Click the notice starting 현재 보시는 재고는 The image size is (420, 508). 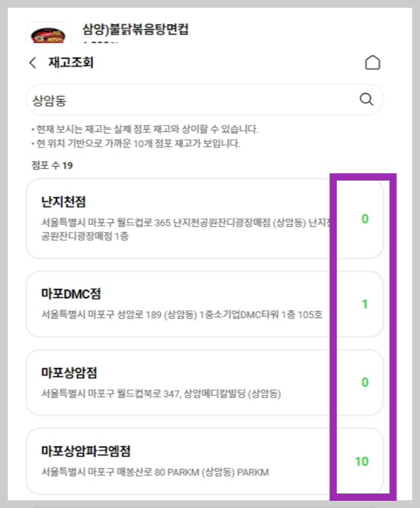pos(145,129)
